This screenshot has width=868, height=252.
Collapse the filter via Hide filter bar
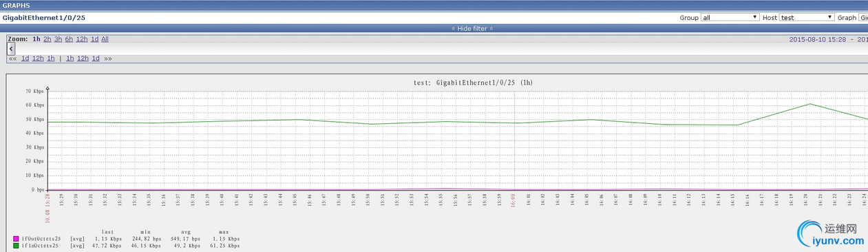(434, 28)
